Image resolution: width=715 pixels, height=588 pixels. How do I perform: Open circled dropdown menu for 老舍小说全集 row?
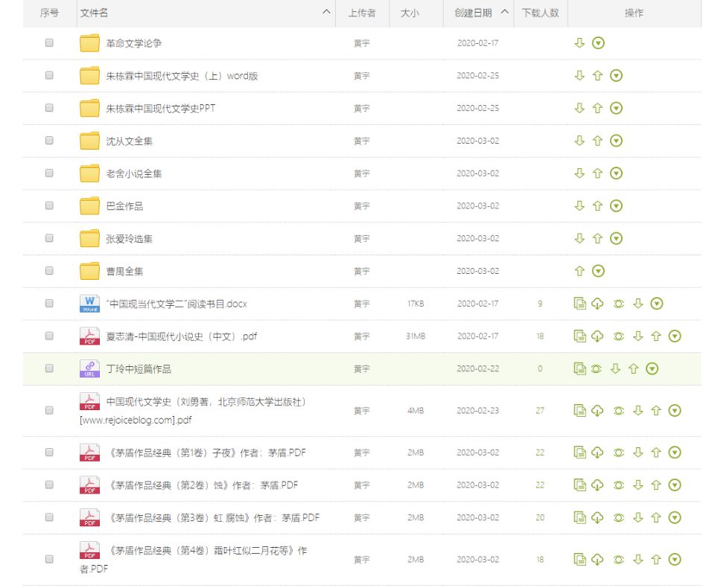616,173
